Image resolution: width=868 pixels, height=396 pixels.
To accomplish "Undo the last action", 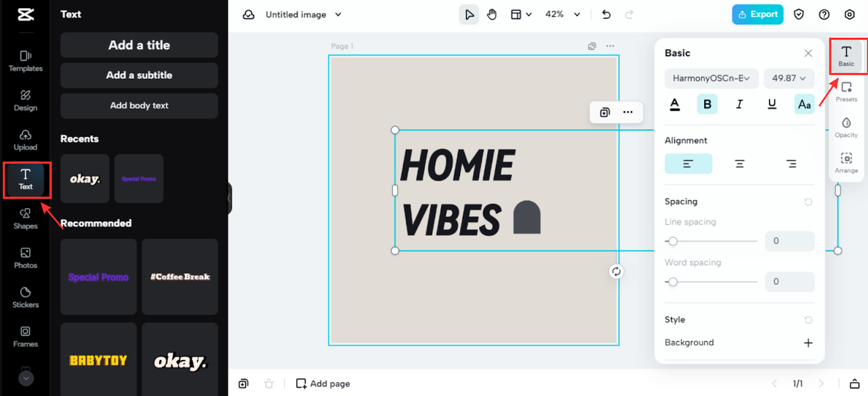I will 606,14.
